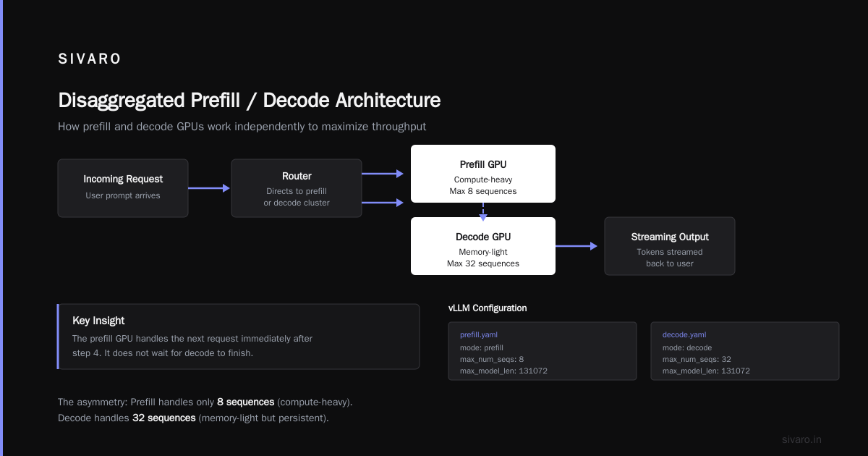Click dashed arrow from Prefill to Decode GPU
Viewport: 868px width, 456px height.
(x=483, y=210)
